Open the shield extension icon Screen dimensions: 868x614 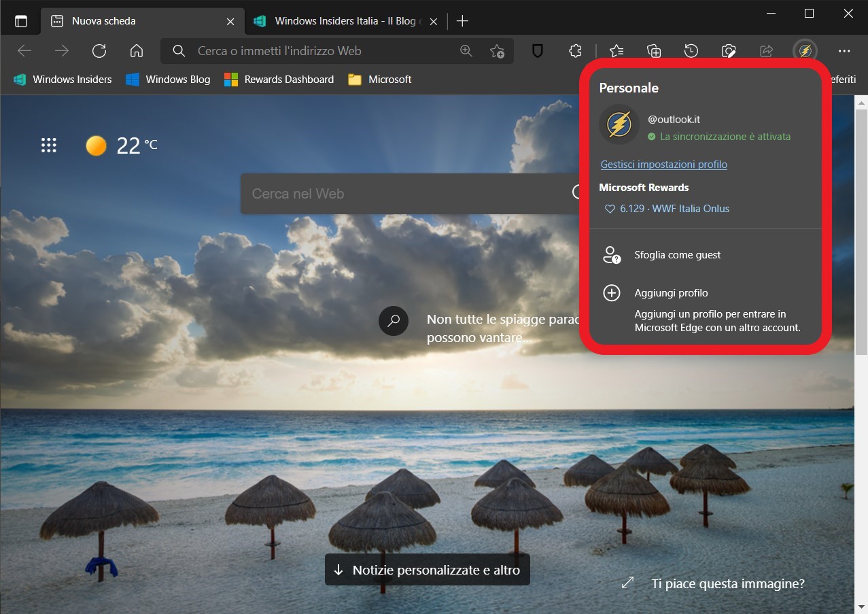click(x=538, y=51)
